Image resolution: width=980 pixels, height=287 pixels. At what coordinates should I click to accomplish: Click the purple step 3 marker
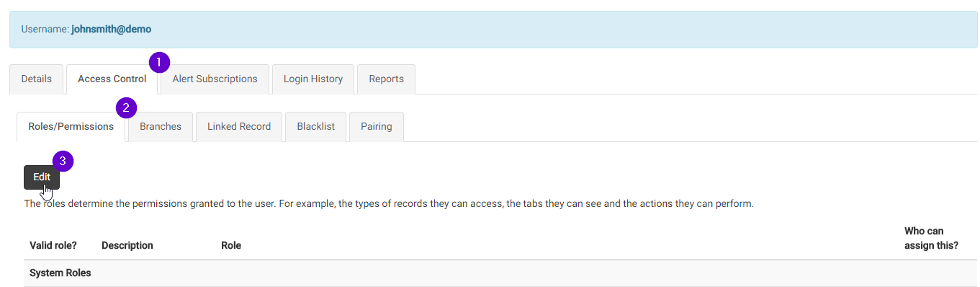point(63,161)
